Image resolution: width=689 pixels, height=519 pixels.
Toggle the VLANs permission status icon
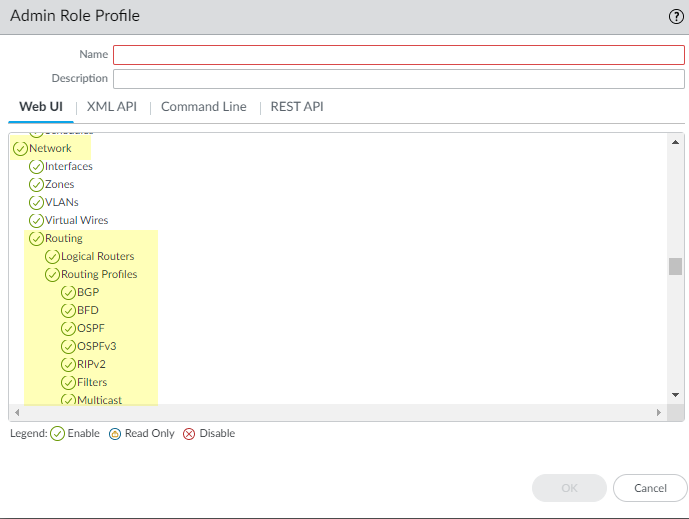[36, 203]
